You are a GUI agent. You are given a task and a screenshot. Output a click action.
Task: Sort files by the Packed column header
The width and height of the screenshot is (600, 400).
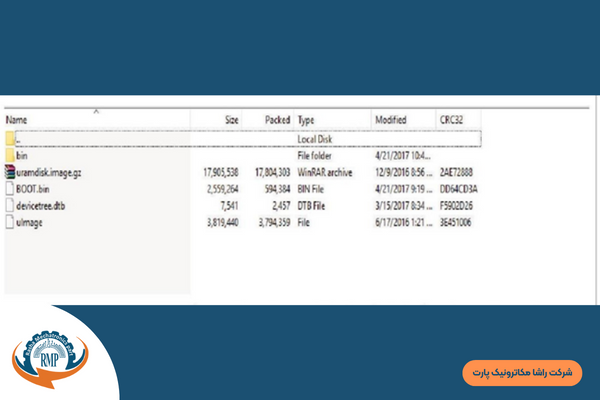(x=276, y=120)
